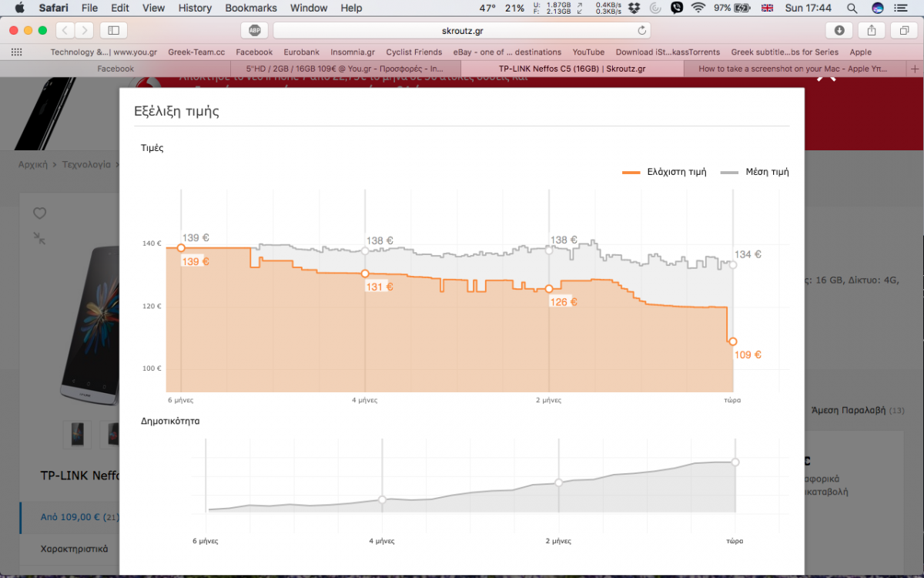
Task: Click the Τεχνολογία breadcrumb link
Action: pos(86,164)
